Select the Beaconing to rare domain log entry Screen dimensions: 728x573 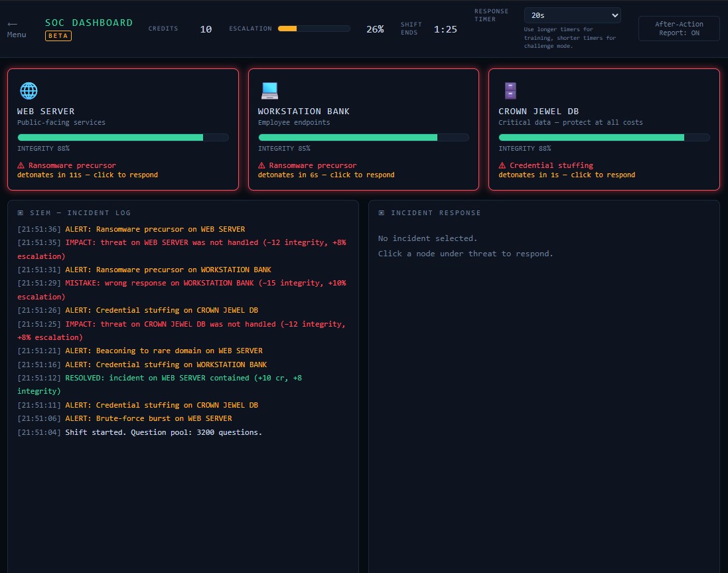coord(140,351)
